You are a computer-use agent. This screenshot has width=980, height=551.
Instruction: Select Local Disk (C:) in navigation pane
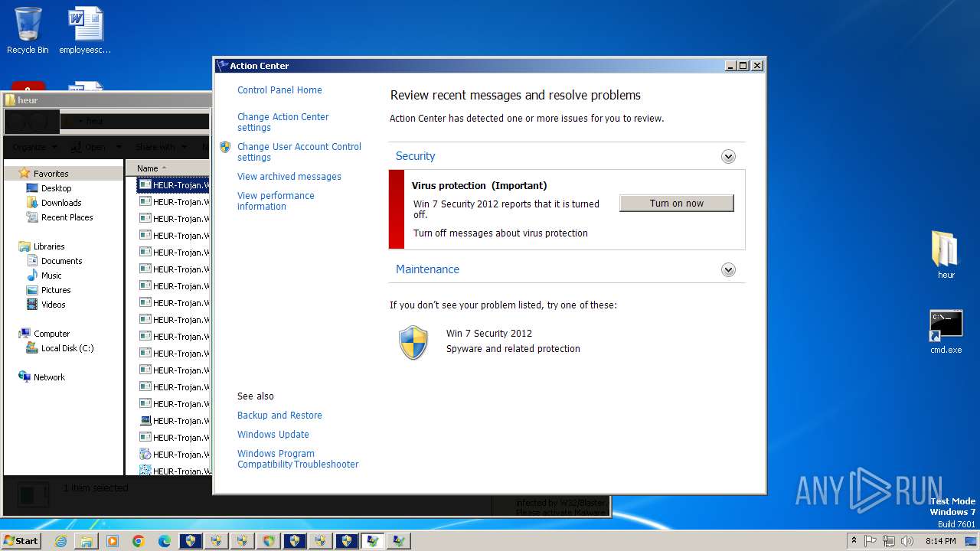pos(67,348)
